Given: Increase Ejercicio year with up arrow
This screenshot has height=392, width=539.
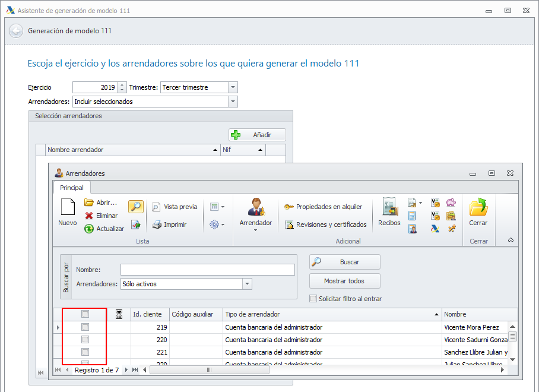Looking at the screenshot, I should tap(122, 85).
